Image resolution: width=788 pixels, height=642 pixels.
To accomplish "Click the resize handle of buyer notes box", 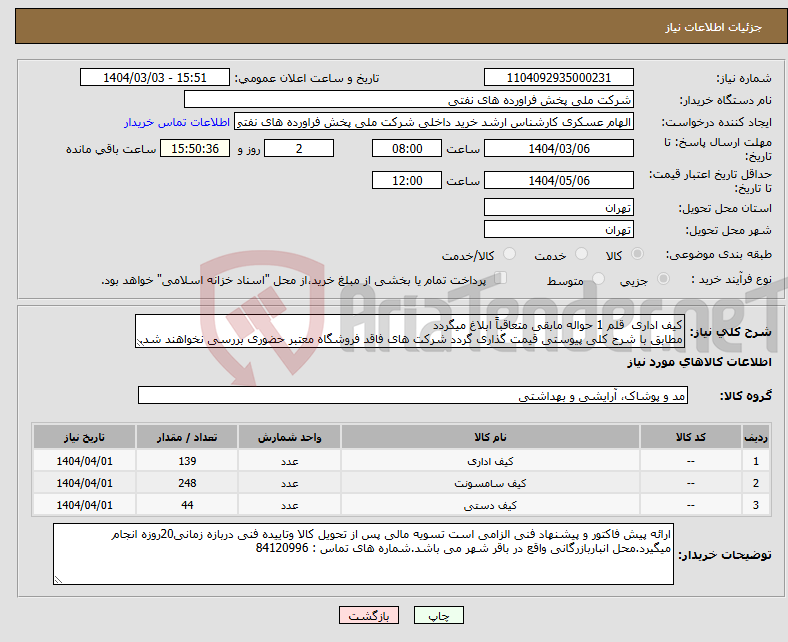I will (x=58, y=580).
